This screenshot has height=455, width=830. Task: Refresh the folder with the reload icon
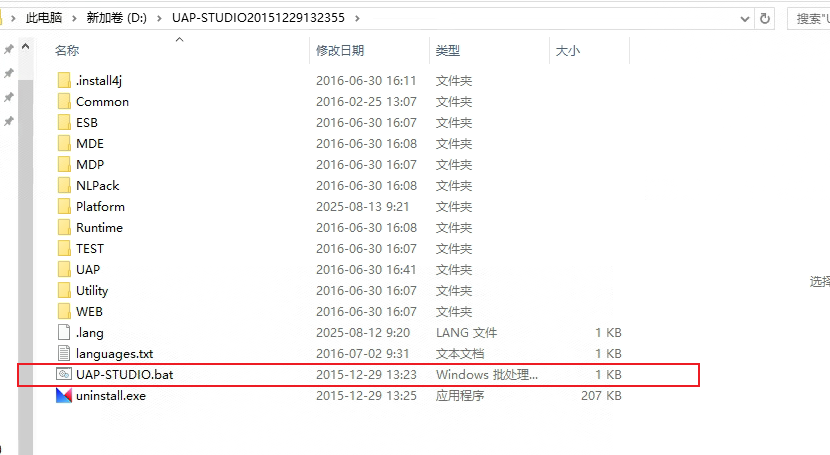tap(765, 19)
